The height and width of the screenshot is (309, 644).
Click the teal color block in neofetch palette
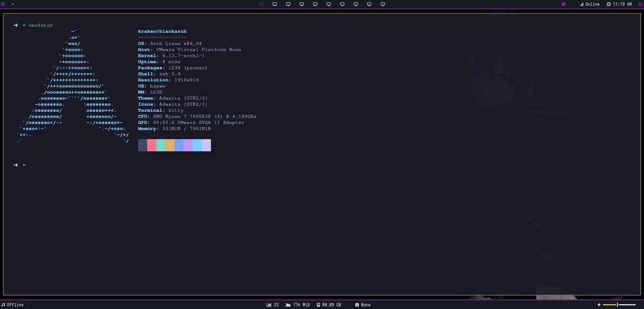point(160,145)
